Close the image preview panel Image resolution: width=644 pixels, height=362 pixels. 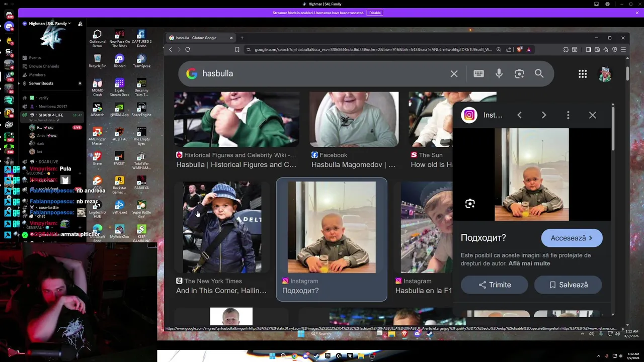tap(593, 115)
